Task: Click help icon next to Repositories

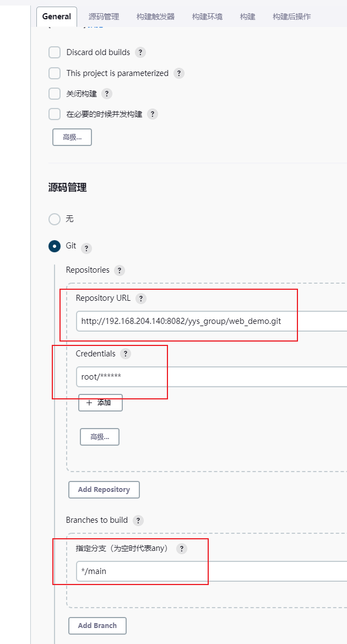Action: pos(120,270)
